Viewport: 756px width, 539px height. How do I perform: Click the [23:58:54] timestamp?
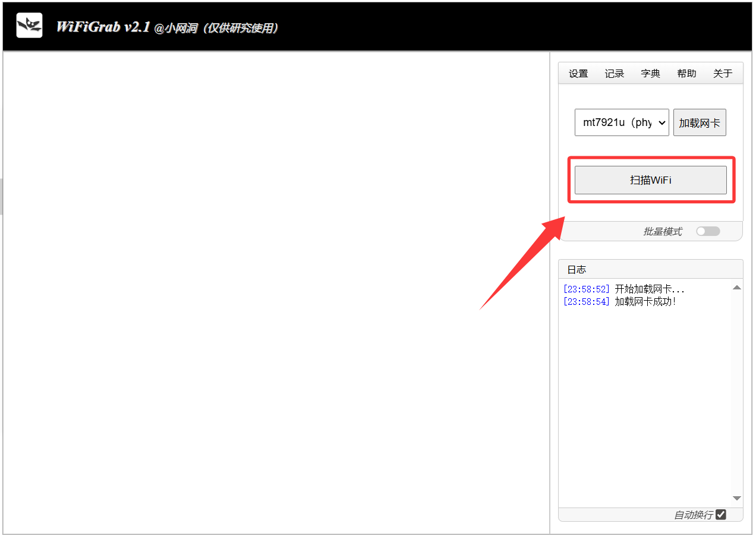[x=587, y=301]
